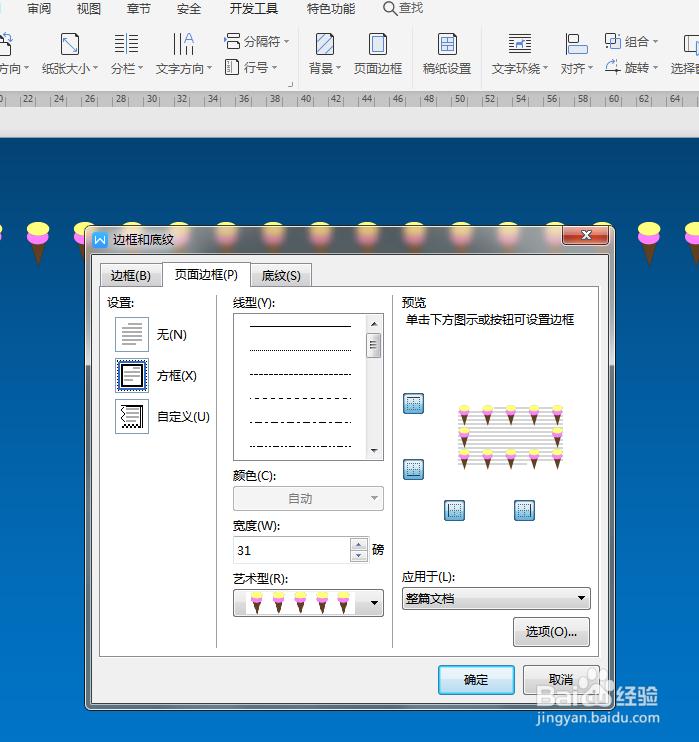Choose the solid line style

pyautogui.click(x=300, y=326)
